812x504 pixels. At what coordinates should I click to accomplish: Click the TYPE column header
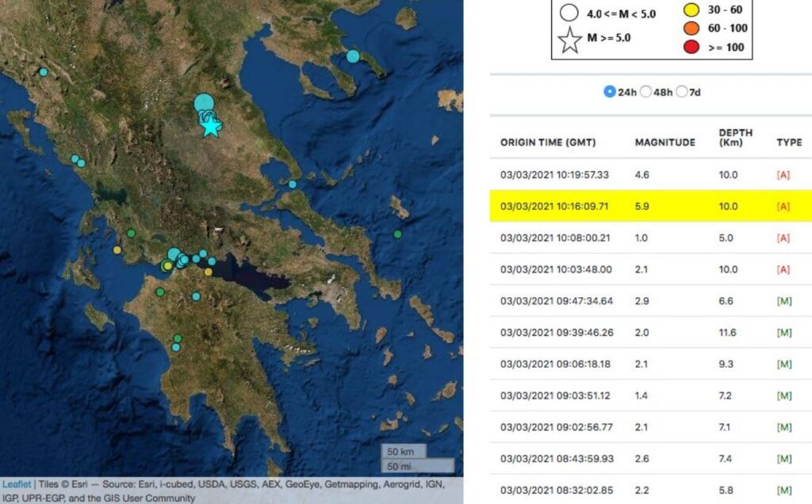pos(789,143)
